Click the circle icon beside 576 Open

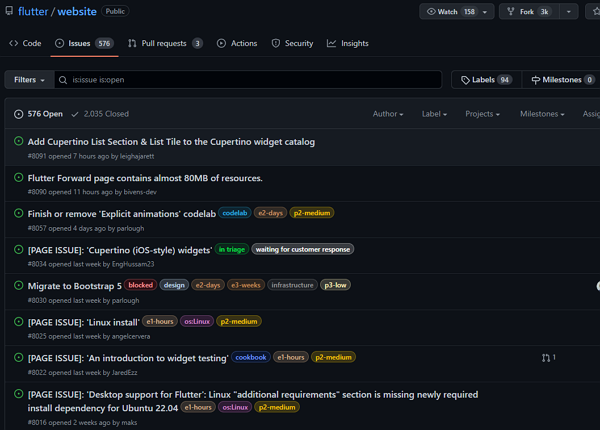18,114
